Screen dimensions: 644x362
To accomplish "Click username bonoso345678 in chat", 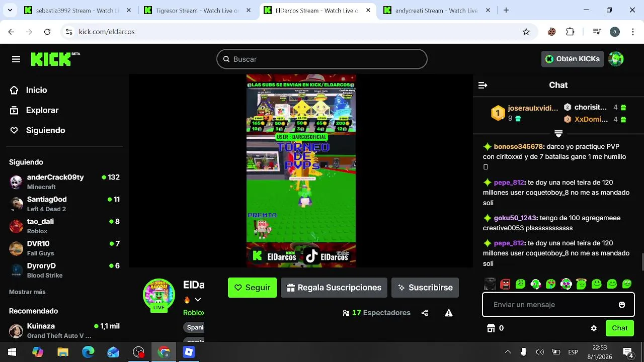I will click(x=518, y=147).
